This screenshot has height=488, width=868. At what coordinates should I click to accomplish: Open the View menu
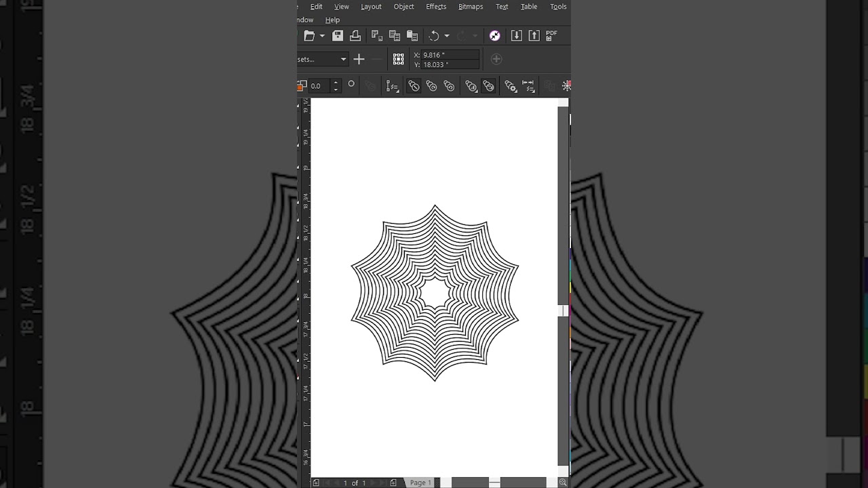341,7
